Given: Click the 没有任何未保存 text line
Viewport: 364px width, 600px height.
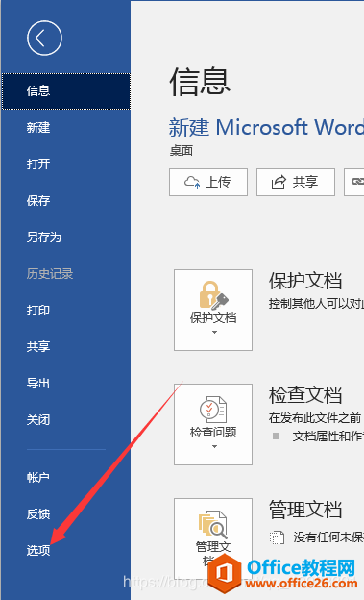Looking at the screenshot, I should tap(328, 537).
